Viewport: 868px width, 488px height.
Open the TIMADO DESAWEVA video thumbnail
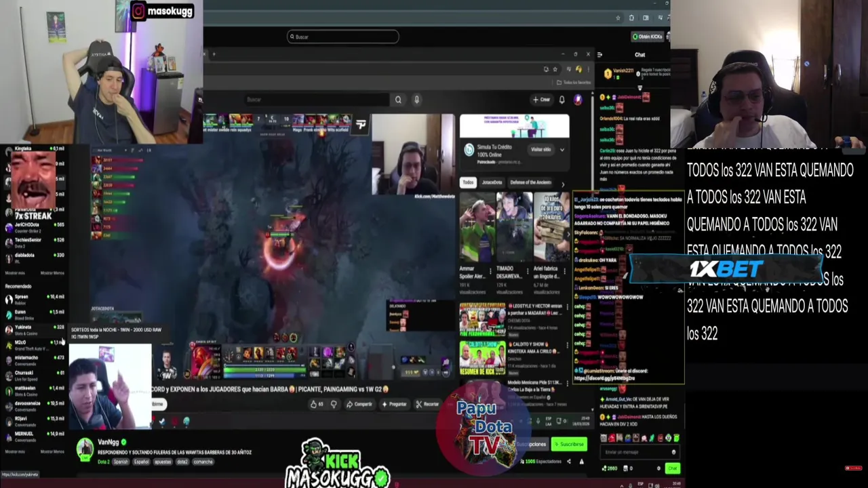click(x=514, y=227)
